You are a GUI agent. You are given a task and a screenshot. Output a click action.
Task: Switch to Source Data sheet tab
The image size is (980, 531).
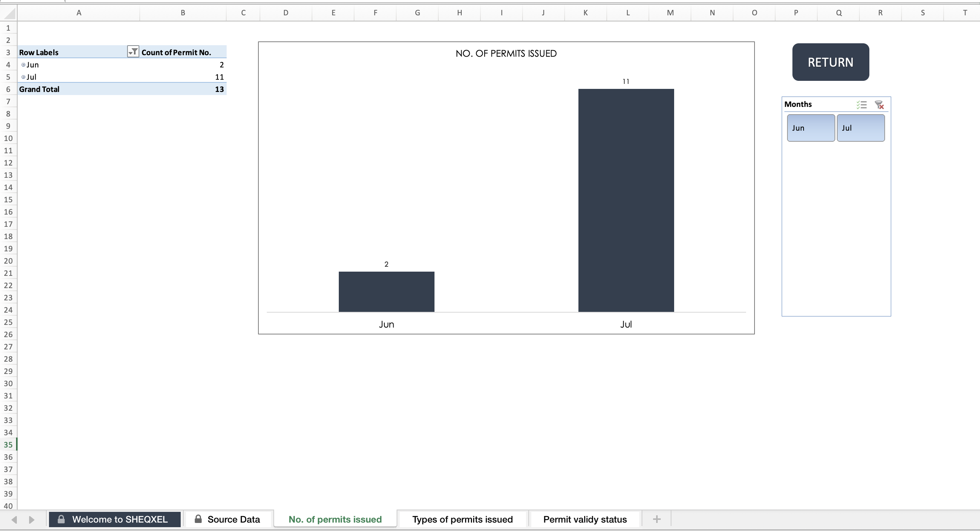tap(228, 519)
